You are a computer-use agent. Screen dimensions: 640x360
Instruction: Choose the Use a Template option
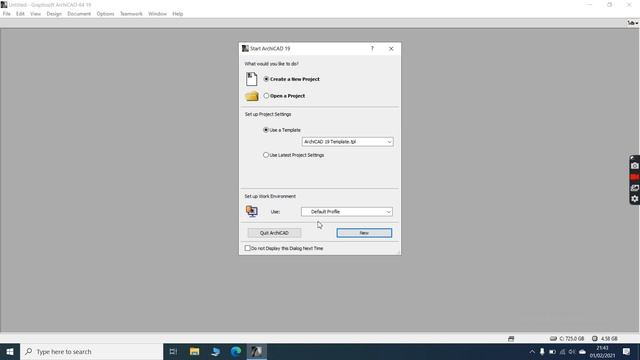tap(266, 130)
